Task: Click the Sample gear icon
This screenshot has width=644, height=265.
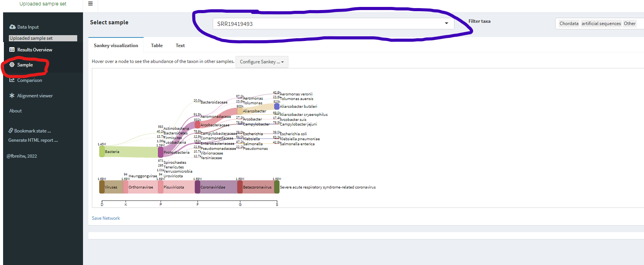Action: [x=12, y=65]
